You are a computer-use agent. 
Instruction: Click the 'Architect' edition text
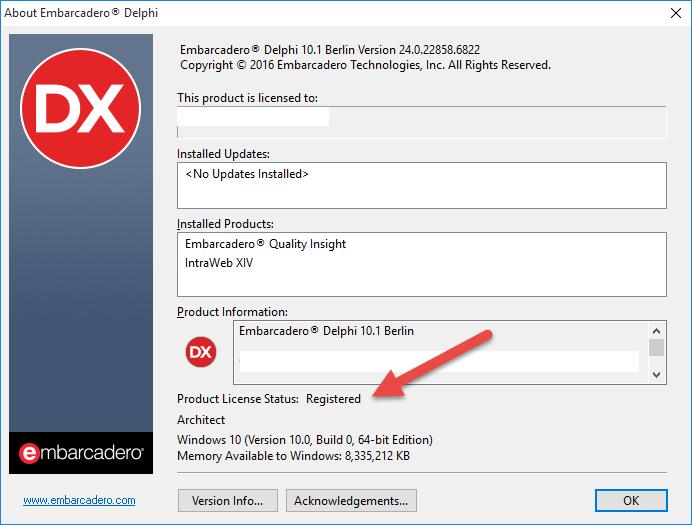[x=201, y=420]
